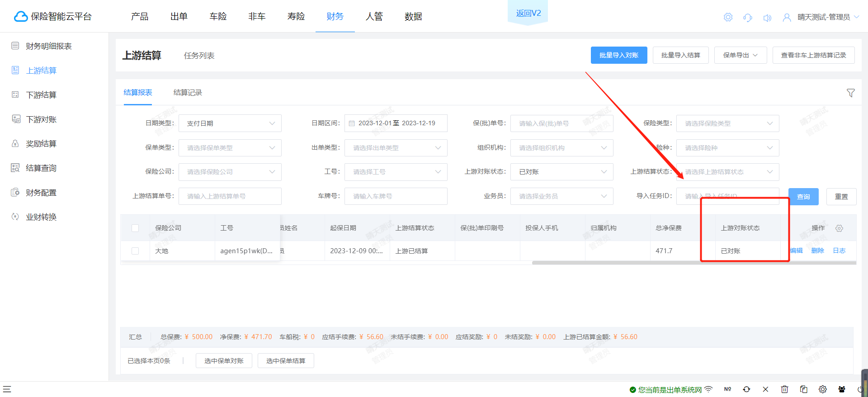Screen dimensions: 868x397
Task: Click the No icon in bottom bar
Action: click(727, 389)
